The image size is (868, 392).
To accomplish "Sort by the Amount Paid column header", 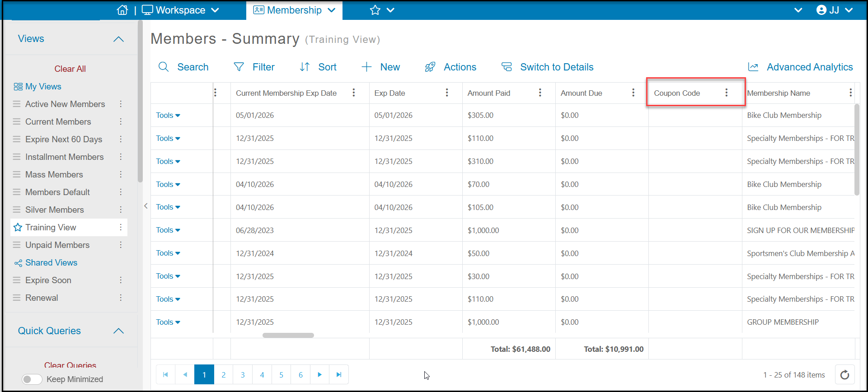I will [x=489, y=93].
